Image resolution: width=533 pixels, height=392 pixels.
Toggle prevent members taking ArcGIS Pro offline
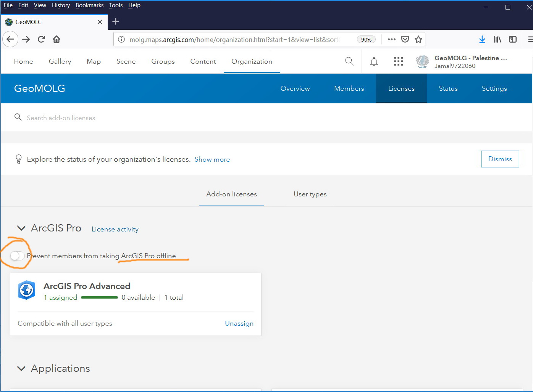[x=18, y=256]
